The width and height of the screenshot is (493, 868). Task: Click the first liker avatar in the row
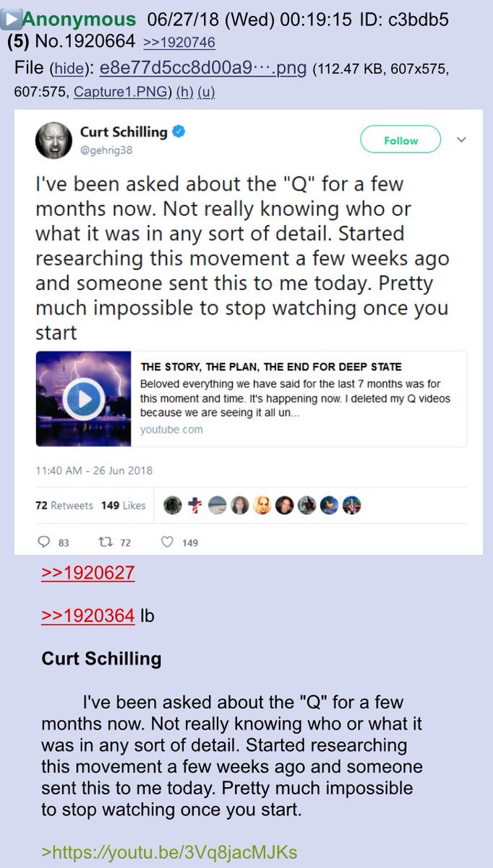point(172,506)
